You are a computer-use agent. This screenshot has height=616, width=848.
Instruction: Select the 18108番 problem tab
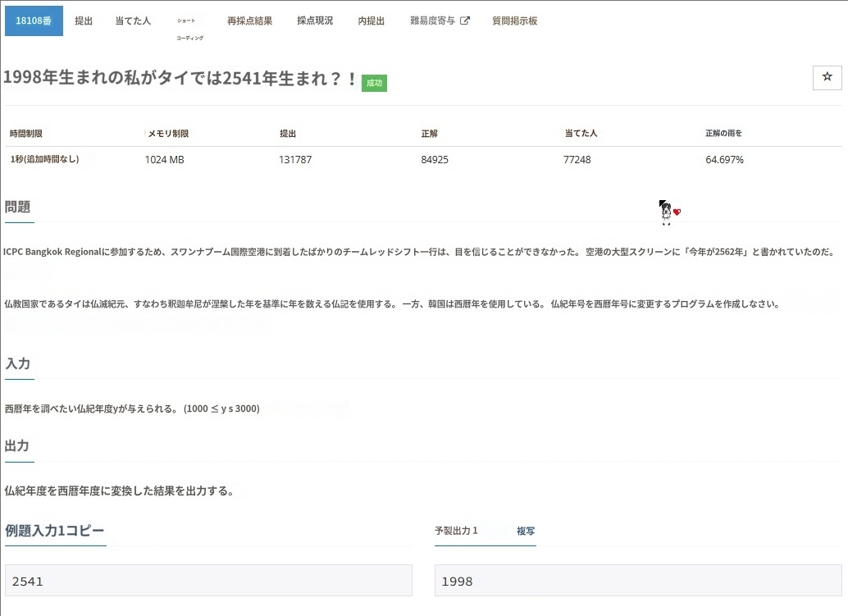[34, 21]
